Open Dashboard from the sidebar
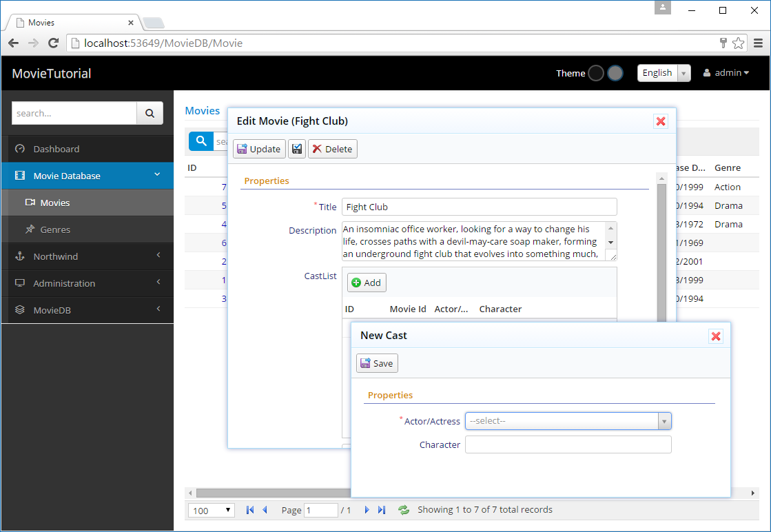771x532 pixels. pos(56,149)
